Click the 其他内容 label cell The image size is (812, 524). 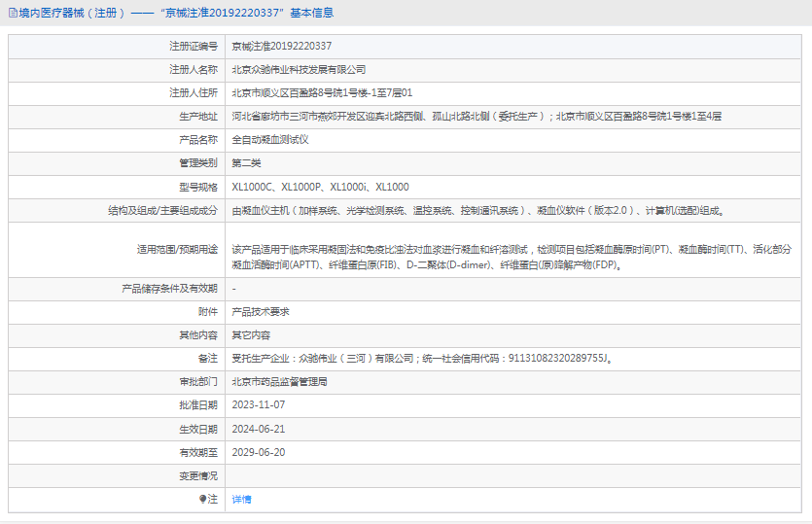point(117,335)
